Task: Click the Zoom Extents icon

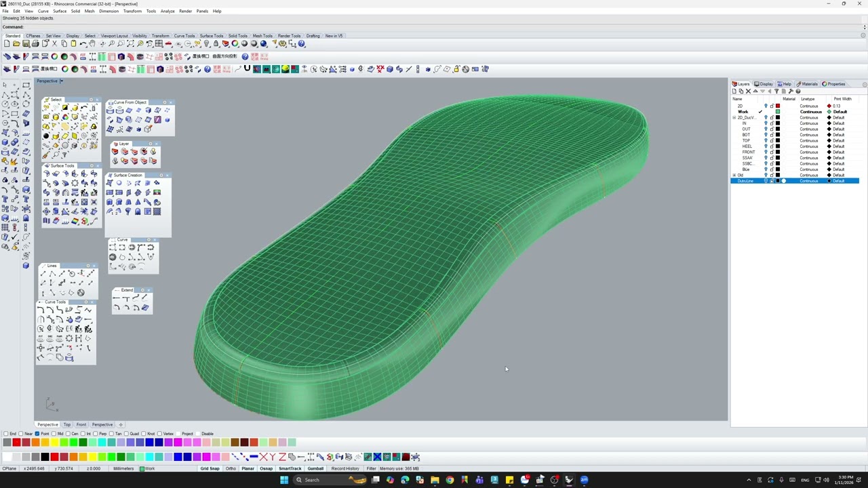Action: pos(131,43)
